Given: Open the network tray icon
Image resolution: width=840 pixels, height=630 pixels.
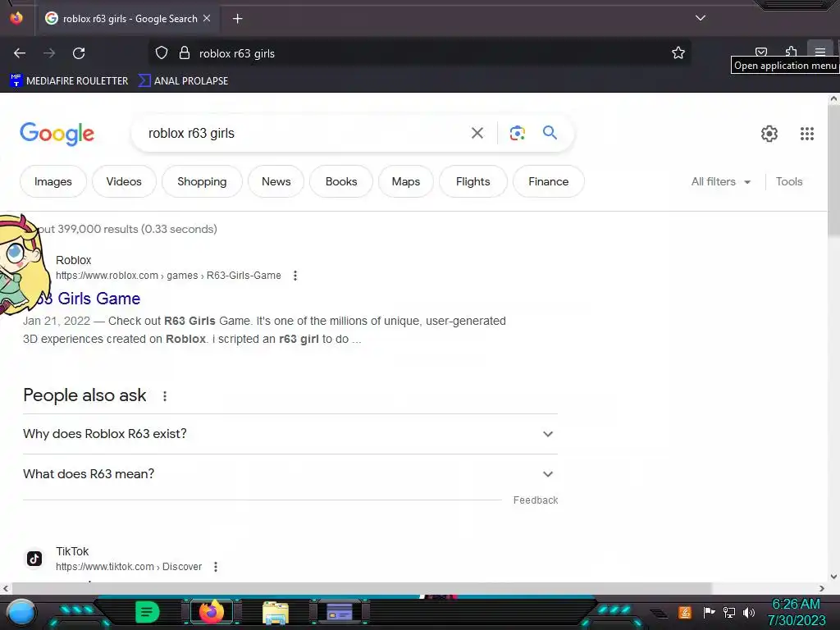Looking at the screenshot, I should [x=729, y=612].
